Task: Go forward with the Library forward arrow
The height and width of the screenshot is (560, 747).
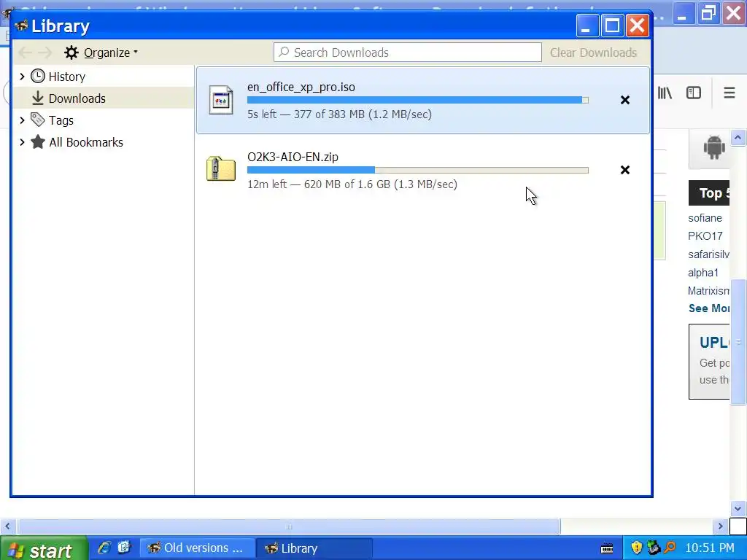Action: [x=44, y=52]
